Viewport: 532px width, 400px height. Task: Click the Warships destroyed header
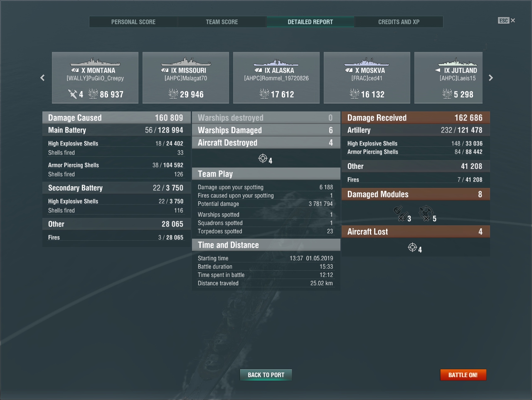(x=266, y=118)
